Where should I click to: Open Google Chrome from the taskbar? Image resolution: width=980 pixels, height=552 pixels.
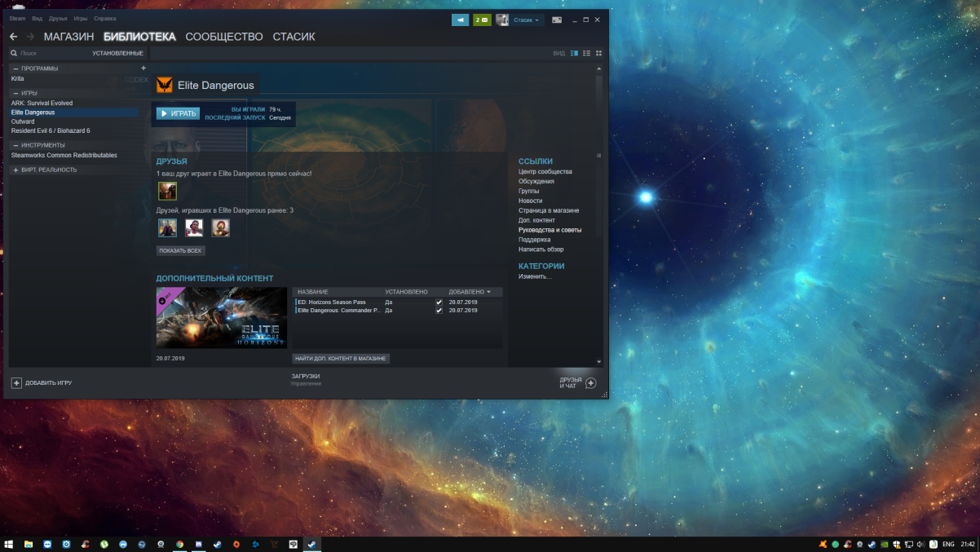[x=179, y=544]
